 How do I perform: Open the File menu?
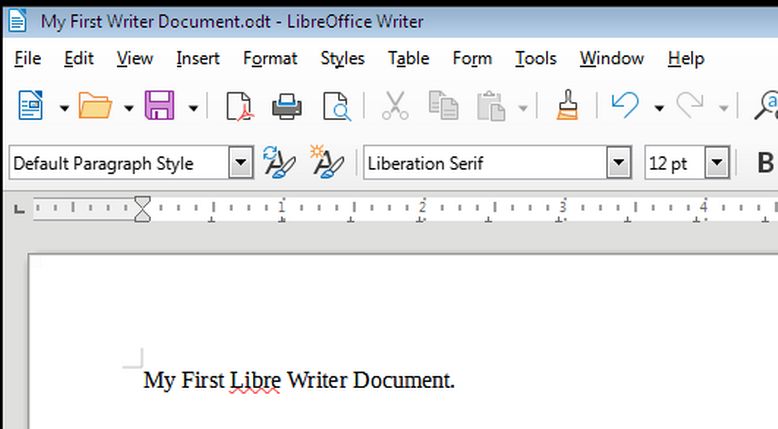click(28, 59)
